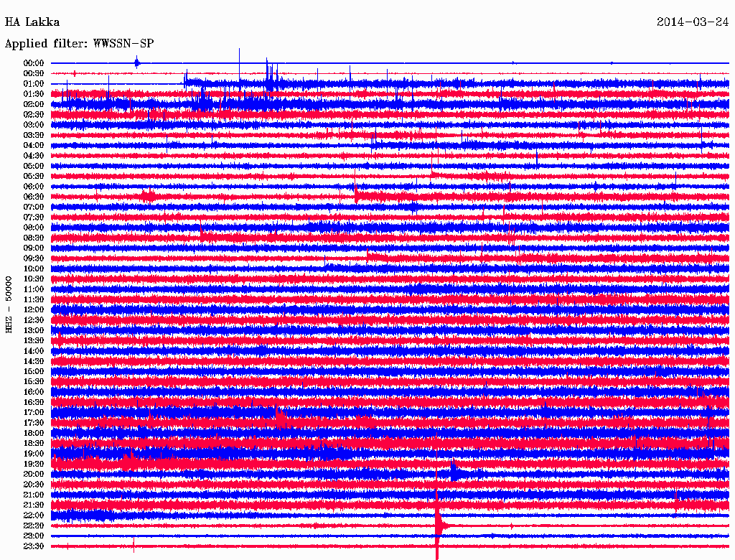
Task: Click the 00:30 time label
Action: coord(34,73)
